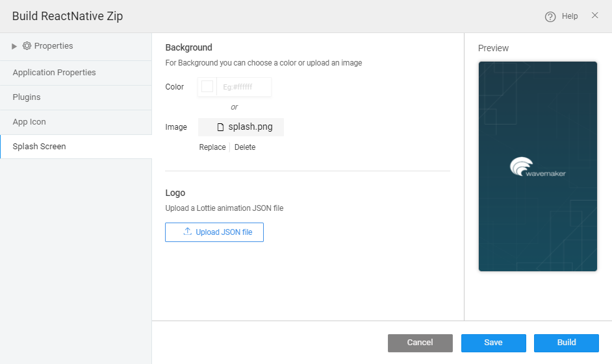The height and width of the screenshot is (364, 612).
Task: Close the Build ReactNative Zip dialog
Action: click(594, 16)
